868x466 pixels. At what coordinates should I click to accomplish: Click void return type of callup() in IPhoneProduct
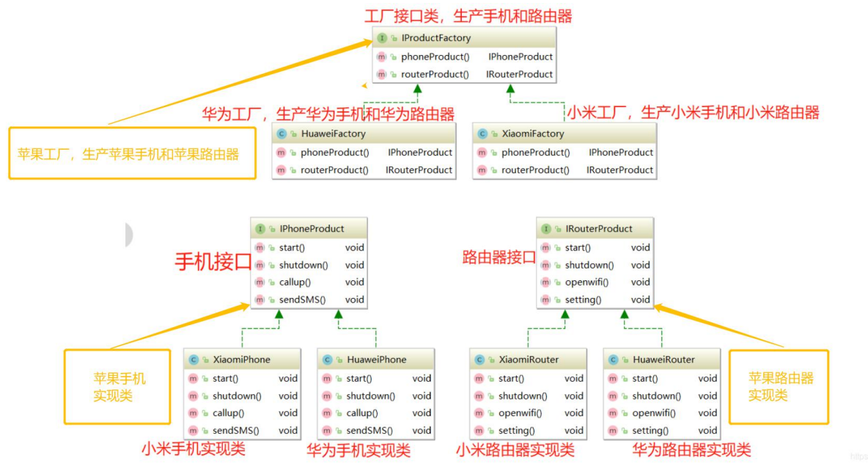pos(355,282)
